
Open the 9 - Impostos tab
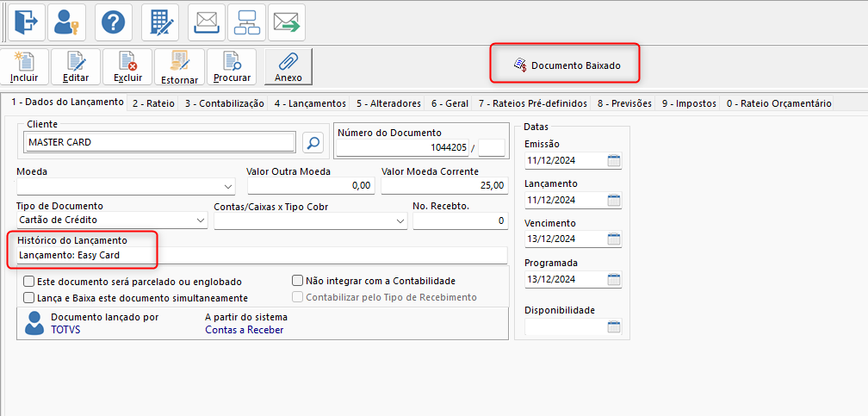pyautogui.click(x=689, y=103)
